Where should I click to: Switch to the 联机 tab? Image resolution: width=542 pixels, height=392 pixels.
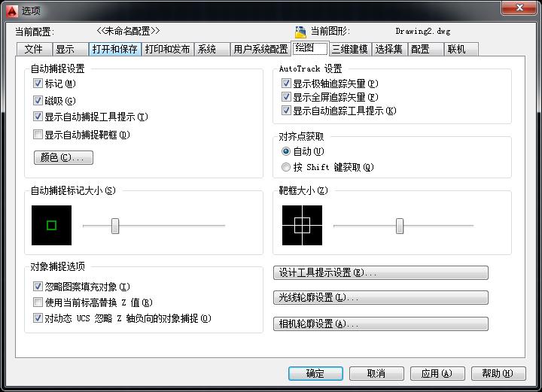461,49
